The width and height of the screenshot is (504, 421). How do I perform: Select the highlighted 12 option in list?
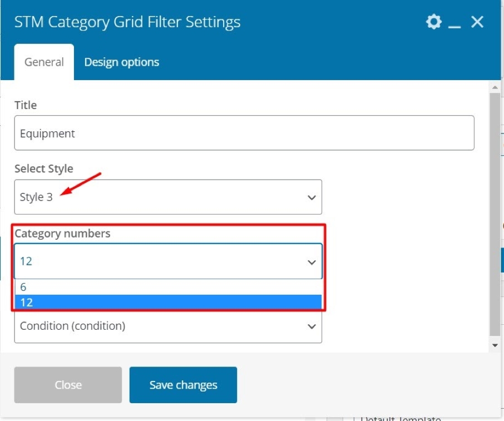(168, 303)
